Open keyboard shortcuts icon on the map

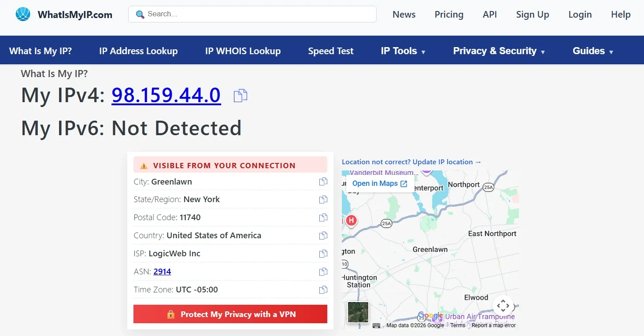tap(376, 325)
